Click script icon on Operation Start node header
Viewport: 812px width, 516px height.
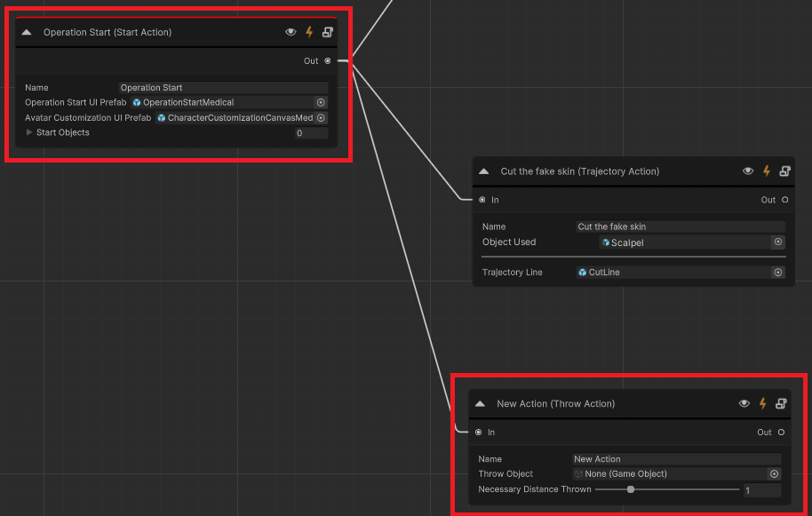click(327, 32)
